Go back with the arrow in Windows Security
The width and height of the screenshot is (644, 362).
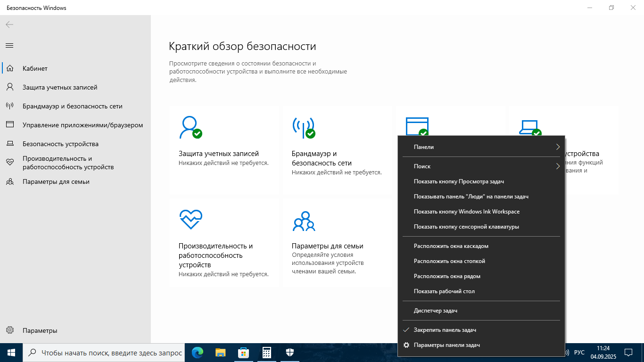(9, 25)
